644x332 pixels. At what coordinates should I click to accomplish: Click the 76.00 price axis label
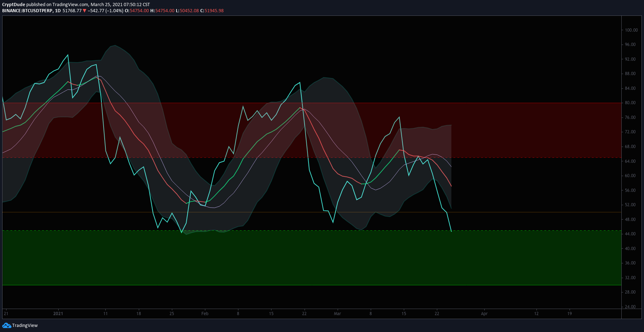coord(630,117)
